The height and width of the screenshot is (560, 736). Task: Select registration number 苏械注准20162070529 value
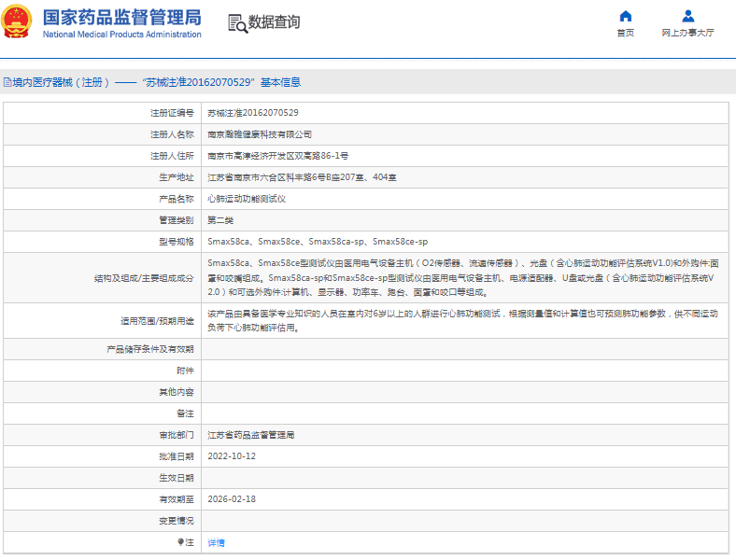(x=252, y=113)
